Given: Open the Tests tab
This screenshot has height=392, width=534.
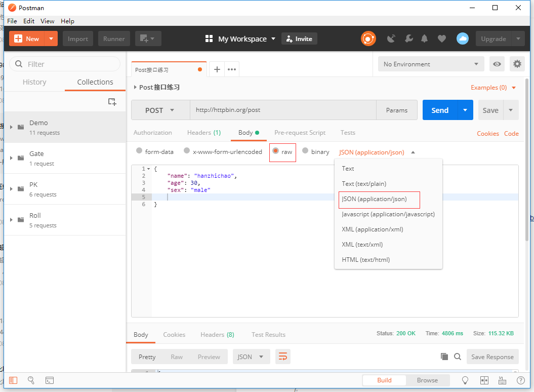Looking at the screenshot, I should pyautogui.click(x=348, y=133).
